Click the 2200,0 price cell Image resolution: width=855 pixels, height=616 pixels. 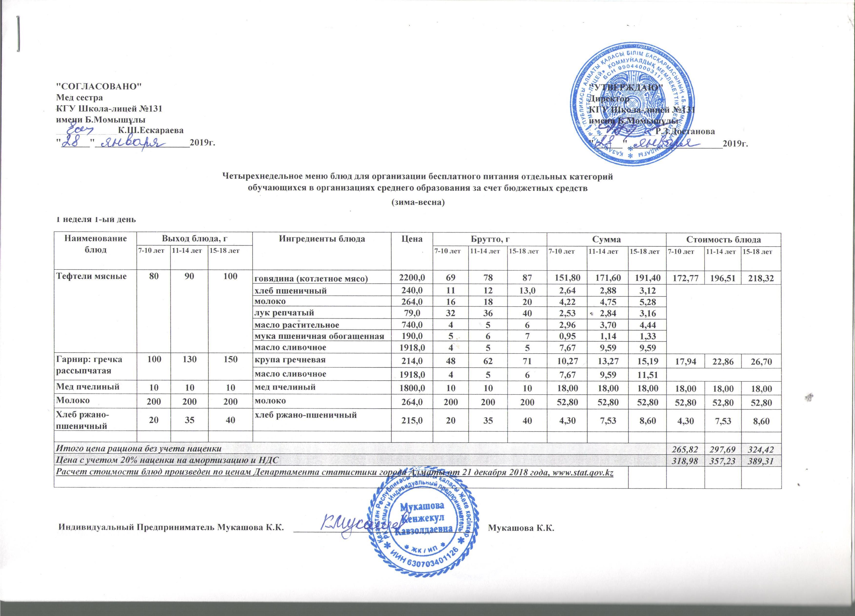[412, 279]
